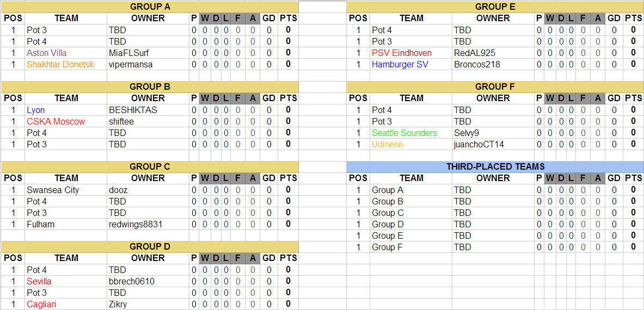This screenshot has width=644, height=310.
Task: Click the redwings8831 owner cell
Action: [136, 224]
